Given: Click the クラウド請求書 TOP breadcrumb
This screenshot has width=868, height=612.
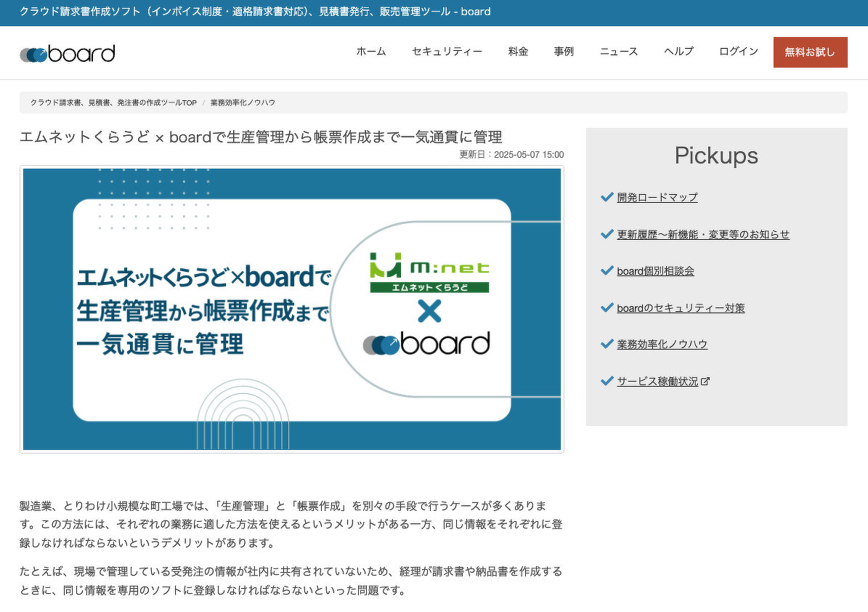Looking at the screenshot, I should pyautogui.click(x=113, y=102).
